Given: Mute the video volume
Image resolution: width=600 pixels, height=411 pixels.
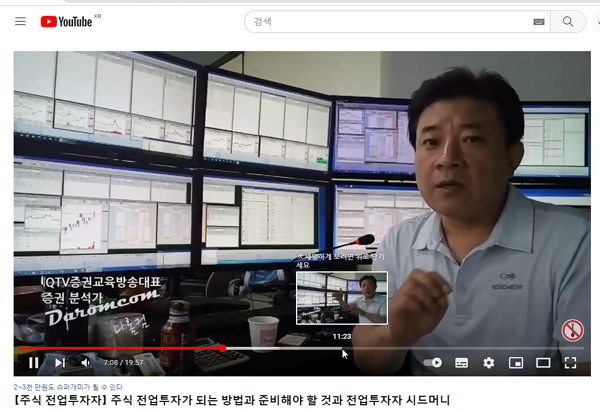Looking at the screenshot, I should pos(86,362).
